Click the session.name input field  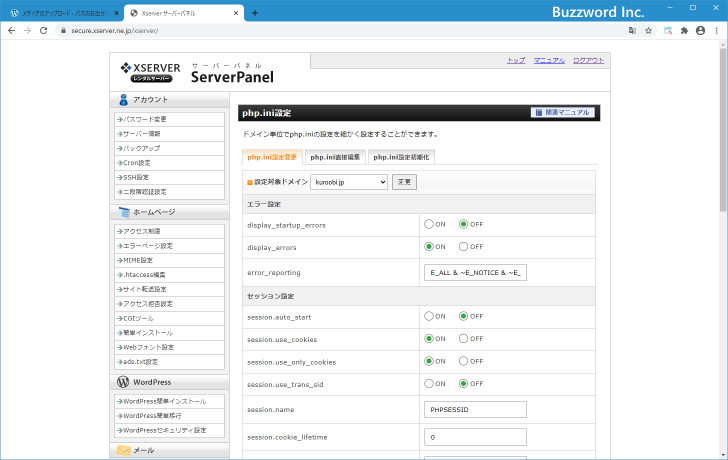point(476,409)
